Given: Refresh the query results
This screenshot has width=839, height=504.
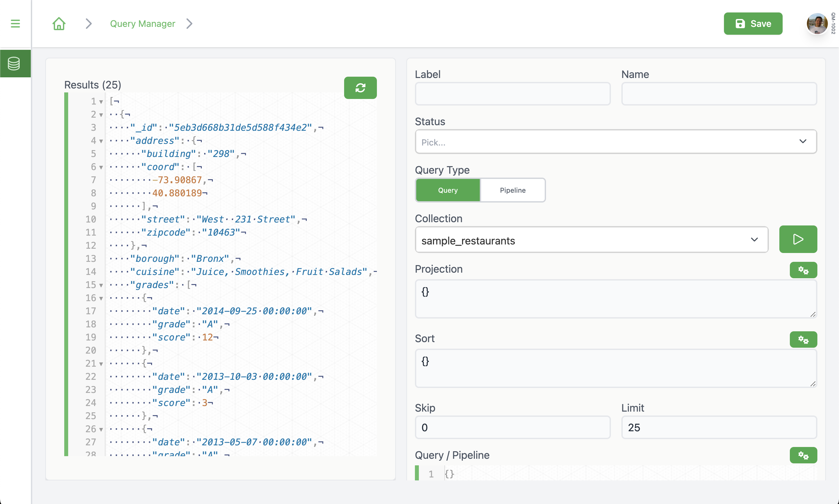Looking at the screenshot, I should (361, 87).
